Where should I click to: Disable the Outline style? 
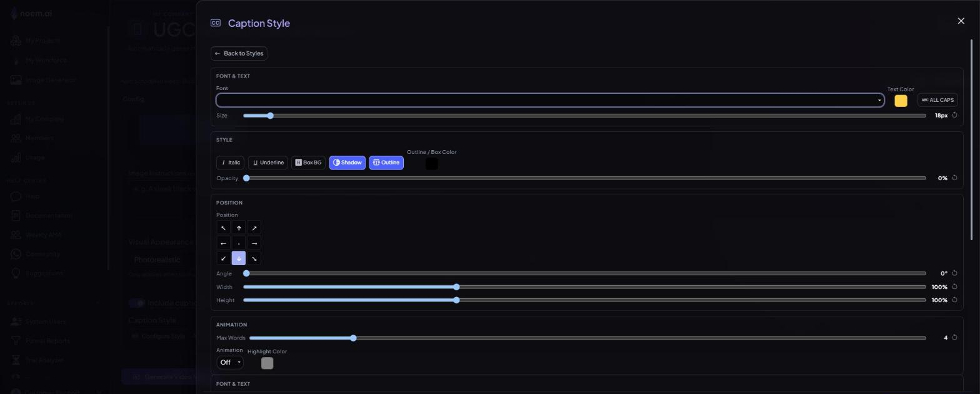[x=386, y=163]
